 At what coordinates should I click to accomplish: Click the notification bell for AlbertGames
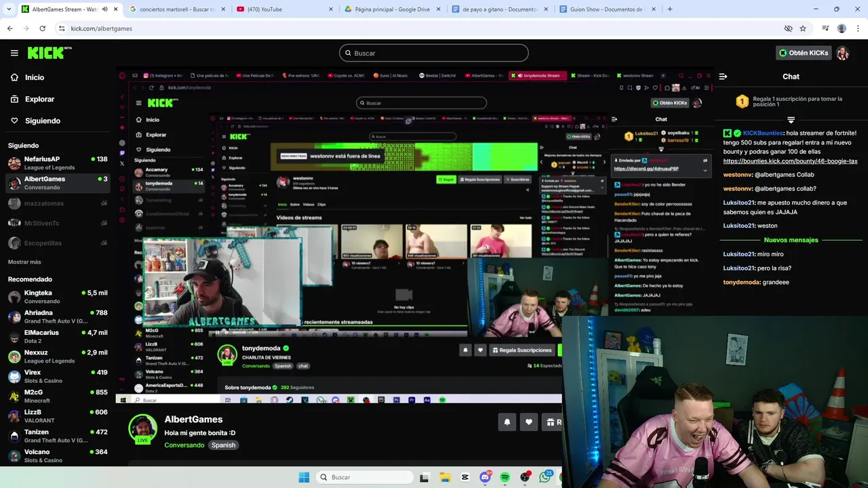point(507,422)
